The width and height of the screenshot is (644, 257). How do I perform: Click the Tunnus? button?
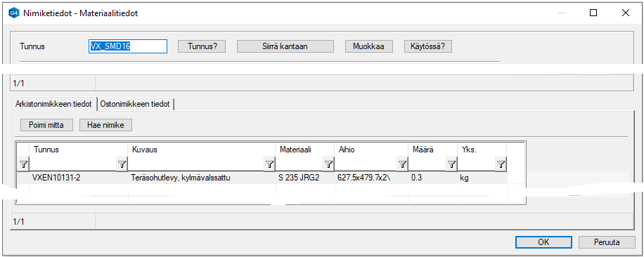pos(202,46)
